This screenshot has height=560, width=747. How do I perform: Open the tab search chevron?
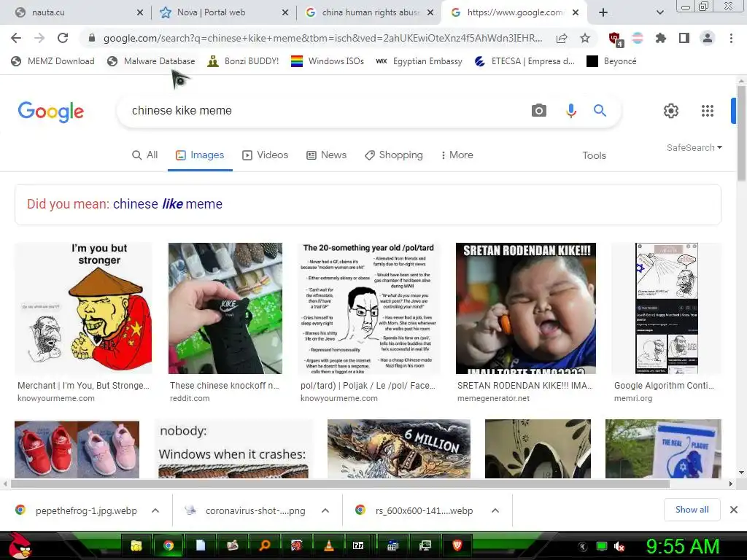click(x=659, y=12)
